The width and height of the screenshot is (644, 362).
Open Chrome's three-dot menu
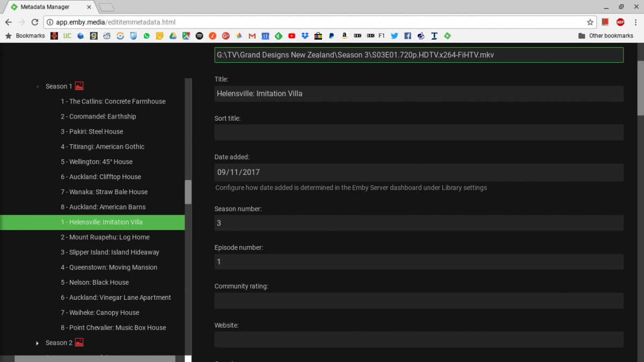pos(635,22)
